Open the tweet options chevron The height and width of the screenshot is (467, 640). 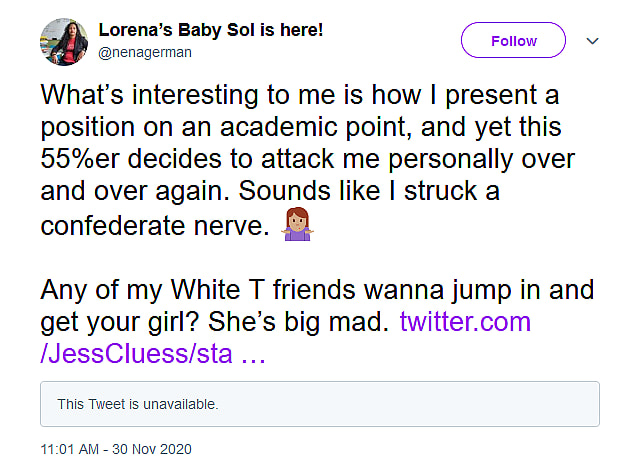tap(591, 41)
